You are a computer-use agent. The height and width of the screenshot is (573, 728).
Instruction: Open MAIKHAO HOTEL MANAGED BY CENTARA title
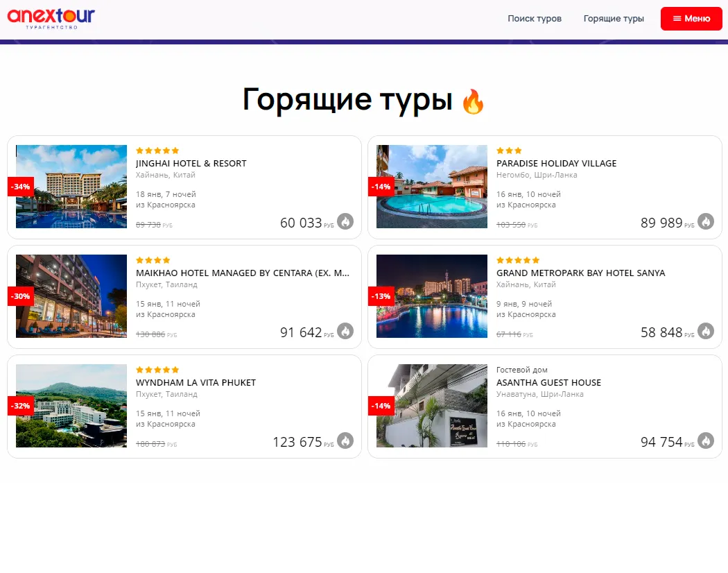click(243, 273)
